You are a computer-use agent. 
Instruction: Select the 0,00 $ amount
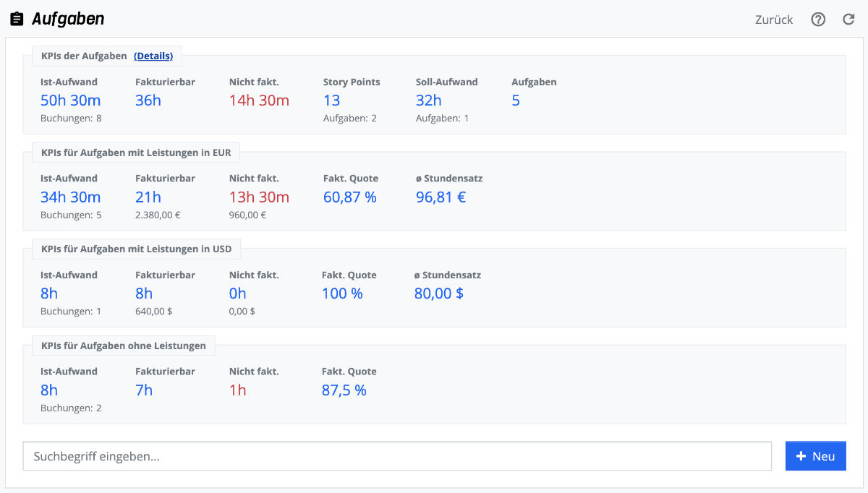click(242, 312)
